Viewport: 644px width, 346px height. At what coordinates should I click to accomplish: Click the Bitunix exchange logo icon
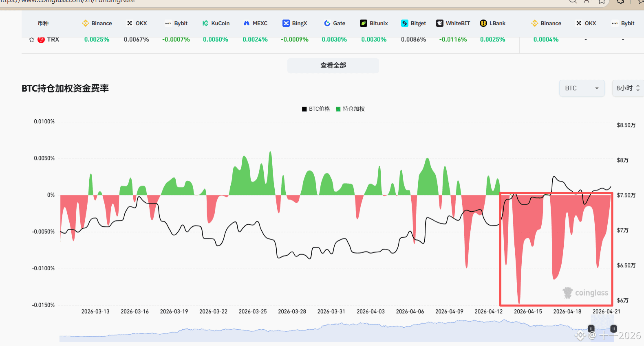(364, 23)
